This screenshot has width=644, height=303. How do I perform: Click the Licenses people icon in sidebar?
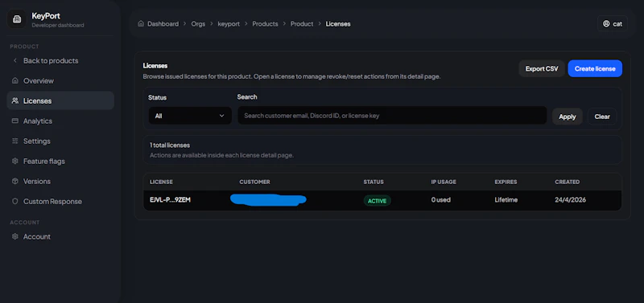click(15, 100)
